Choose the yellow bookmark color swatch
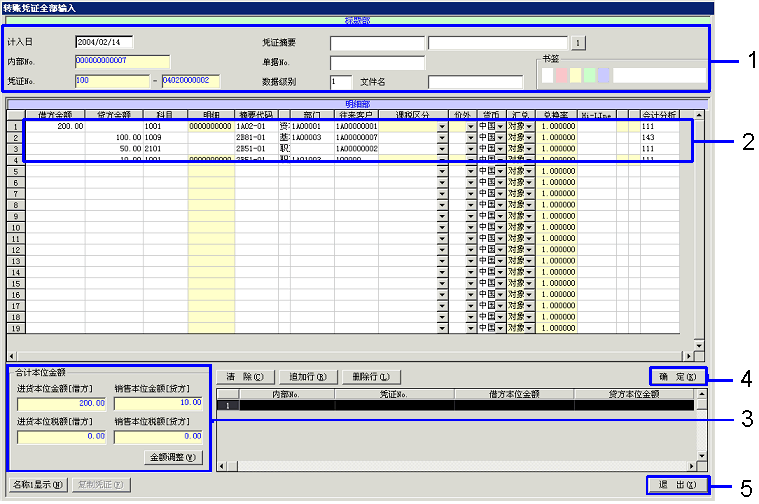 (574, 75)
